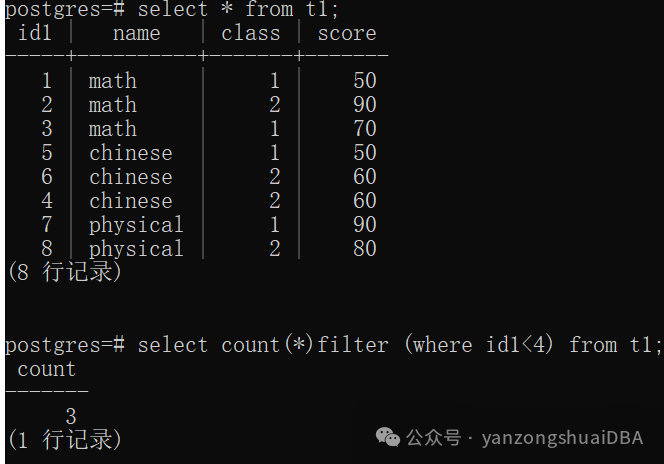Image resolution: width=664 pixels, height=464 pixels.
Task: Click 'math' in the row with id1 1
Action: coord(113,80)
